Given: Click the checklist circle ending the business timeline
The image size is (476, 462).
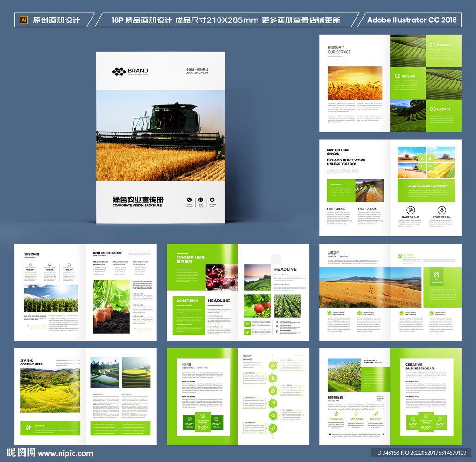Looking at the screenshot, I should 273,429.
